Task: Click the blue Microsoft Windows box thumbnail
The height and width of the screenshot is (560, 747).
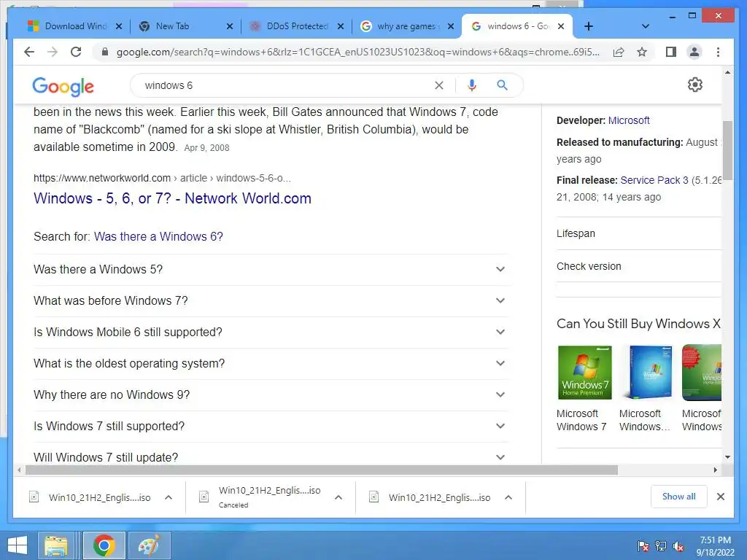Action: (650, 373)
